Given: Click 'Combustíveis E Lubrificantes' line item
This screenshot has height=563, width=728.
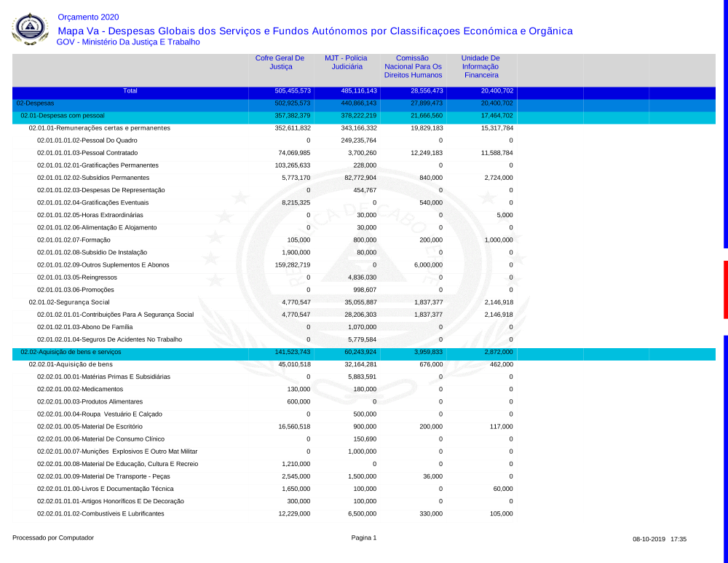Looking at the screenshot, I should (100, 513).
